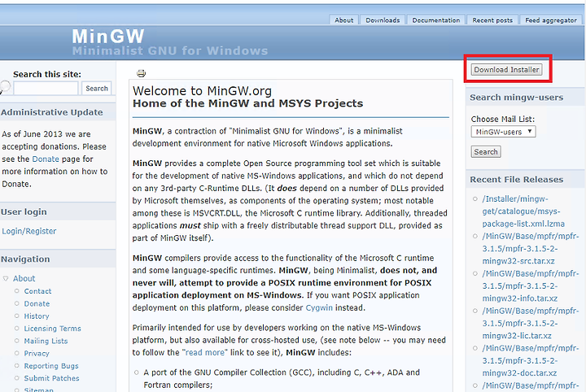Viewport: 586px width, 392px height.
Task: Click the Recent File Releases heading
Action: point(517,180)
